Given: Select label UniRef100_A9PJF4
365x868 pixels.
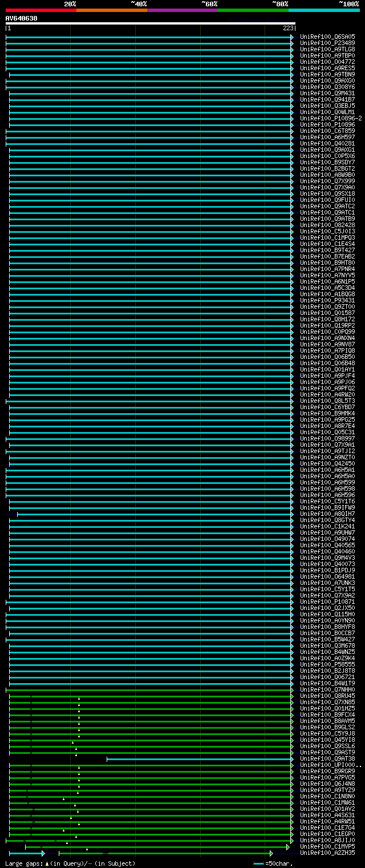Looking at the screenshot, I should pos(327,376).
